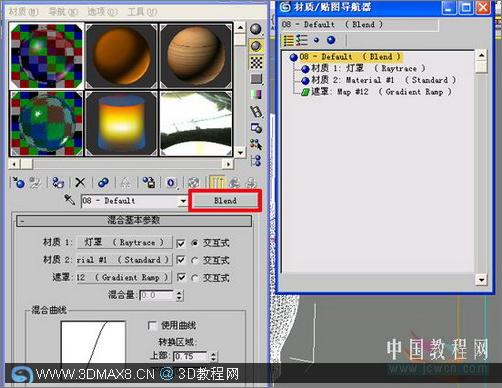Click the Sample Type sphere icon
This screenshot has width=502, height=388.
coord(256,29)
